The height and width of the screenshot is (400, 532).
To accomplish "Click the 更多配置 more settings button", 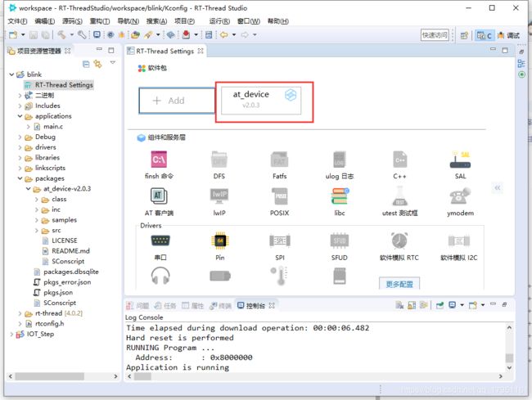I will [x=399, y=284].
